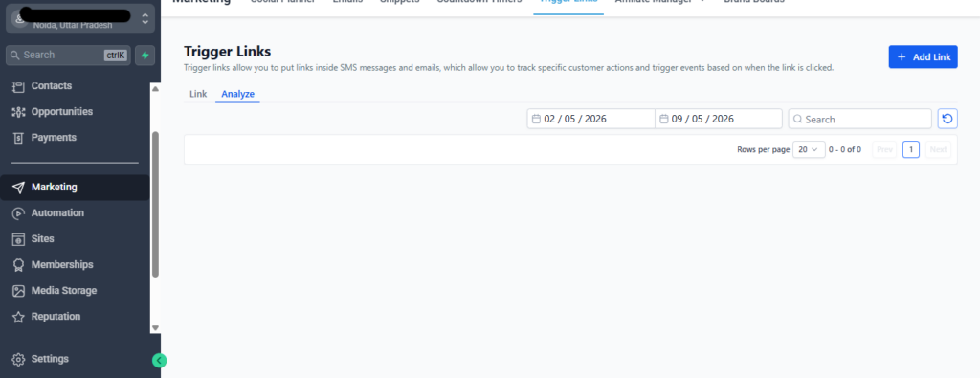The width and height of the screenshot is (980, 378).
Task: Click the "0 - 0 of 0" results count
Action: (x=845, y=149)
